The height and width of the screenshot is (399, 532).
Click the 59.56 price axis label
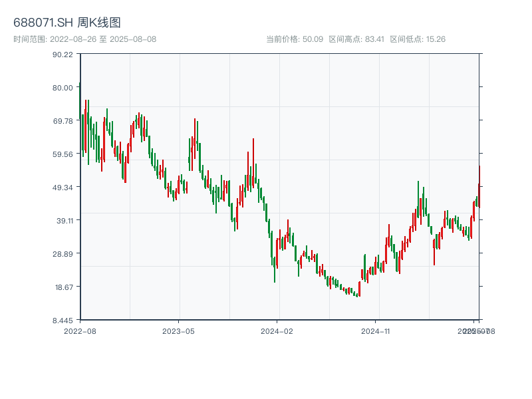click(x=63, y=154)
